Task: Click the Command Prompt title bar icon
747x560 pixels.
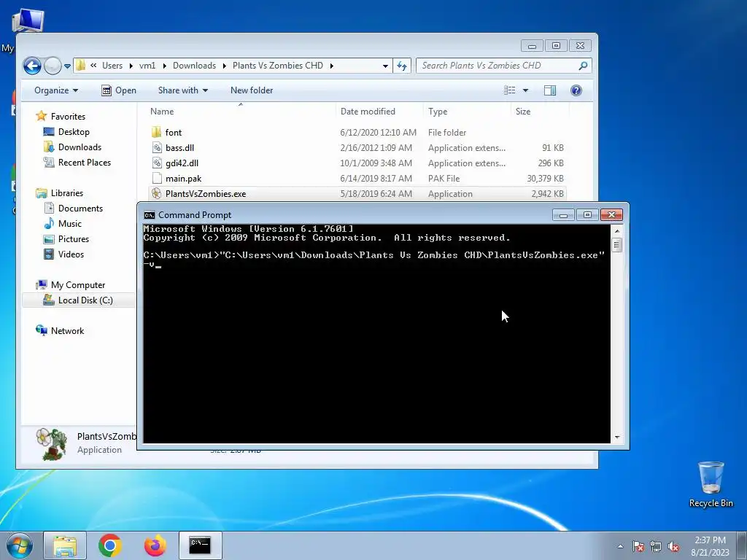Action: point(149,215)
